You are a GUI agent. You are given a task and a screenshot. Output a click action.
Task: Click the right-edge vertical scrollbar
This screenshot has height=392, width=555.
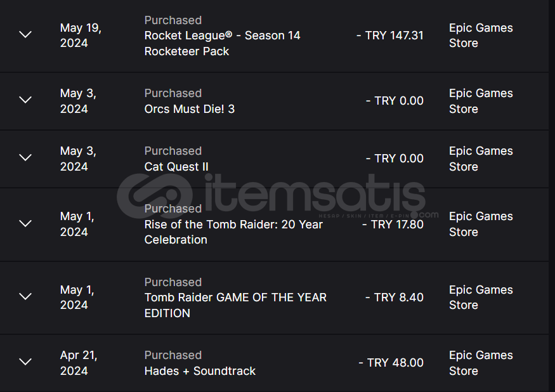551,196
